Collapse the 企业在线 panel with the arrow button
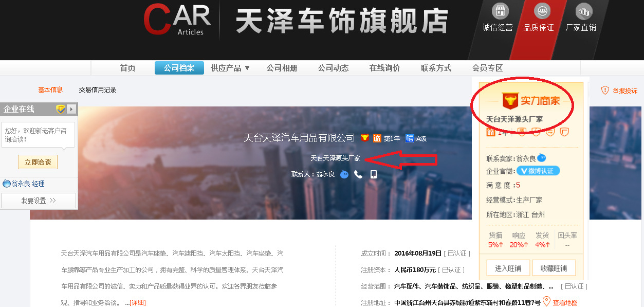644x307 pixels. (x=71, y=109)
